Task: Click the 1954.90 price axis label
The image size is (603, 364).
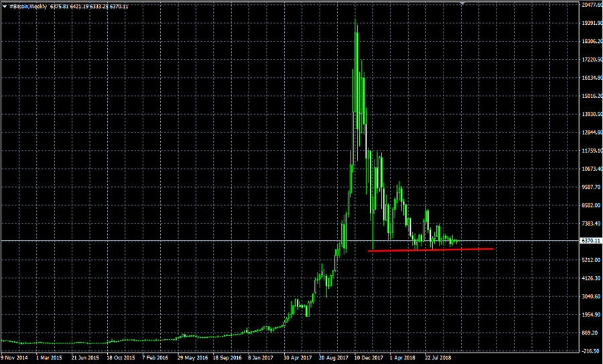Action: tap(590, 314)
